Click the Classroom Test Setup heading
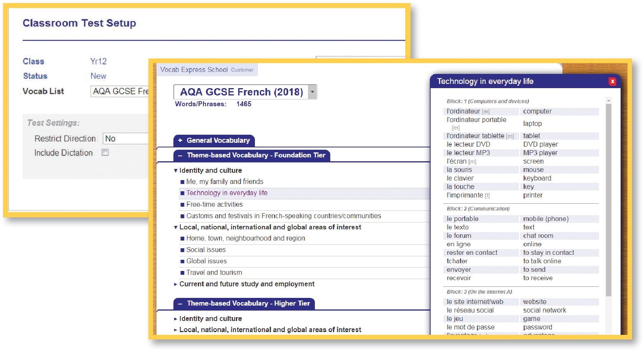The width and height of the screenshot is (644, 351). pyautogui.click(x=79, y=23)
